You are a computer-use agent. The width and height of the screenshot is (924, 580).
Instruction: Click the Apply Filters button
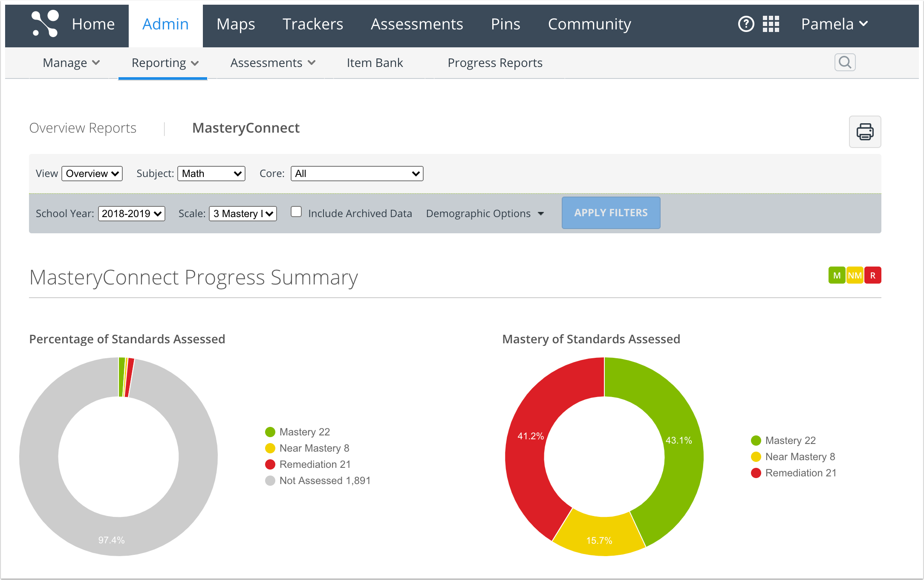pos(611,213)
